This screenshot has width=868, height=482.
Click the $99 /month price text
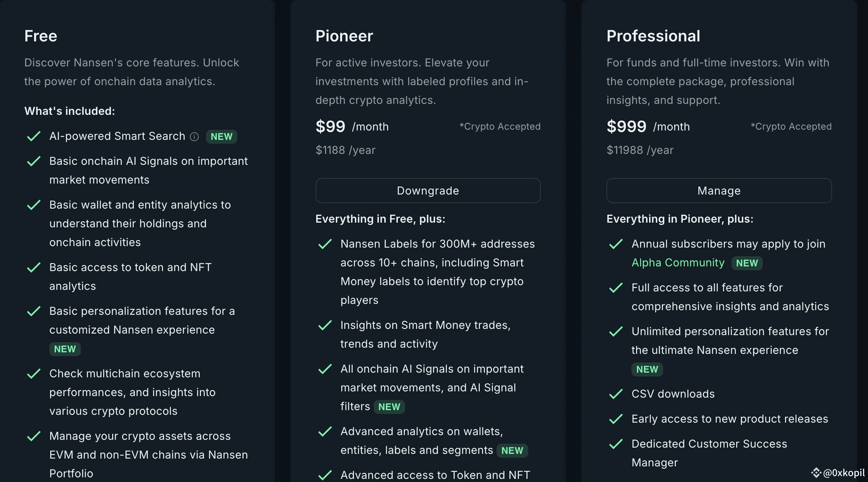352,127
